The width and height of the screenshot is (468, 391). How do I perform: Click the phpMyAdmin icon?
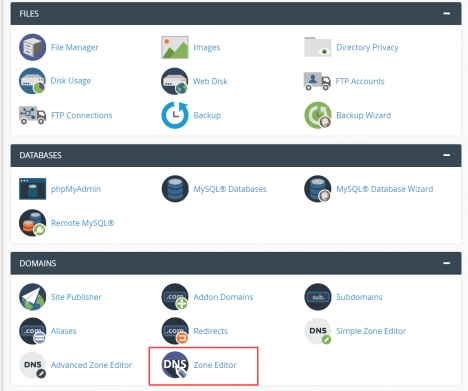pos(32,189)
